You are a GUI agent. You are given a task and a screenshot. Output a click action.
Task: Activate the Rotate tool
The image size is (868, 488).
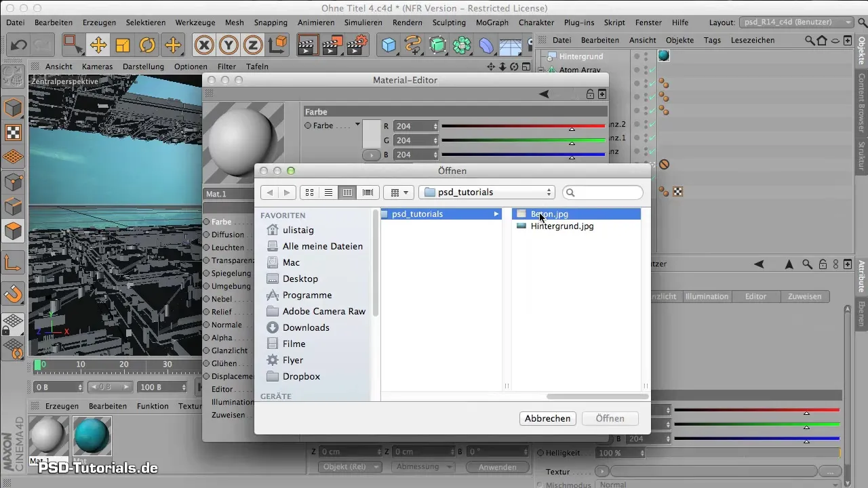(147, 45)
